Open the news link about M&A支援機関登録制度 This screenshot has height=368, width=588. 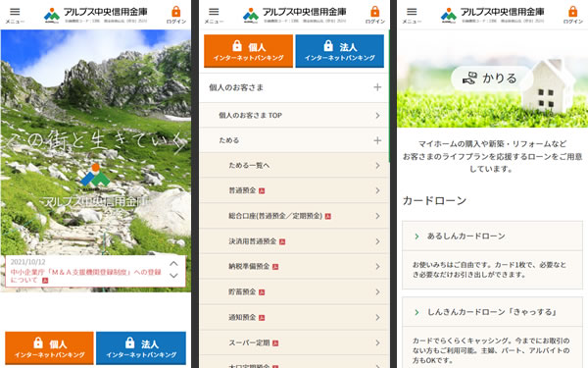tap(85, 276)
